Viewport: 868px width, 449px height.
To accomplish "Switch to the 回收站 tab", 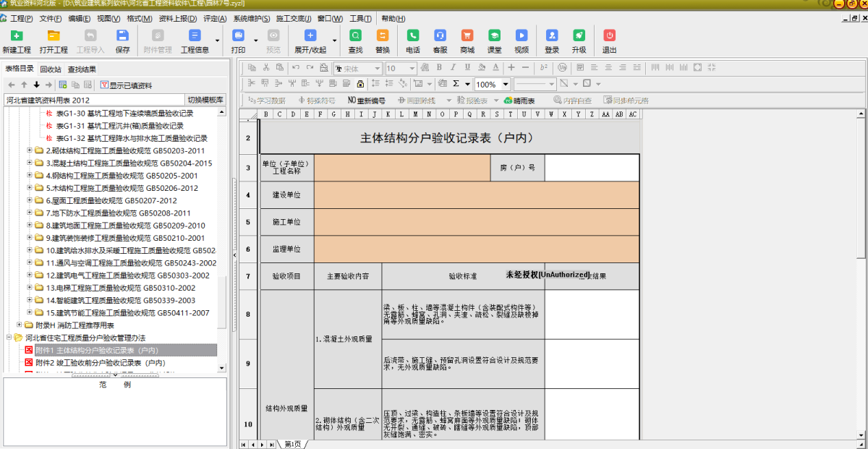I will pyautogui.click(x=51, y=69).
